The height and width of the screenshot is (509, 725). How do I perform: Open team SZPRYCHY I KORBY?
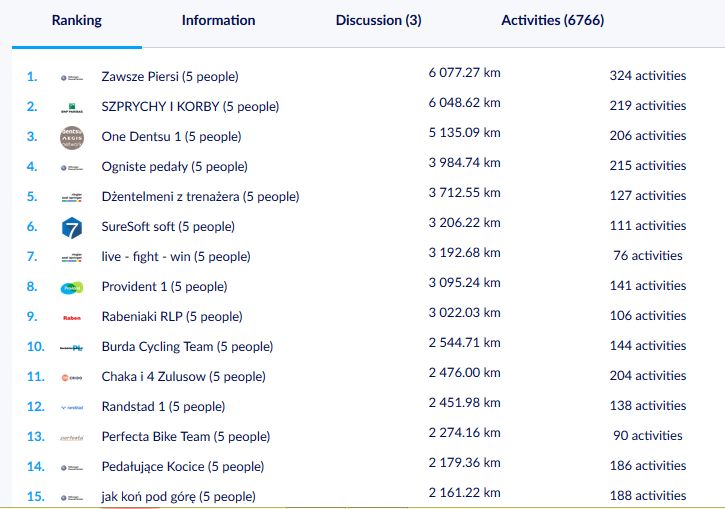[x=190, y=107]
